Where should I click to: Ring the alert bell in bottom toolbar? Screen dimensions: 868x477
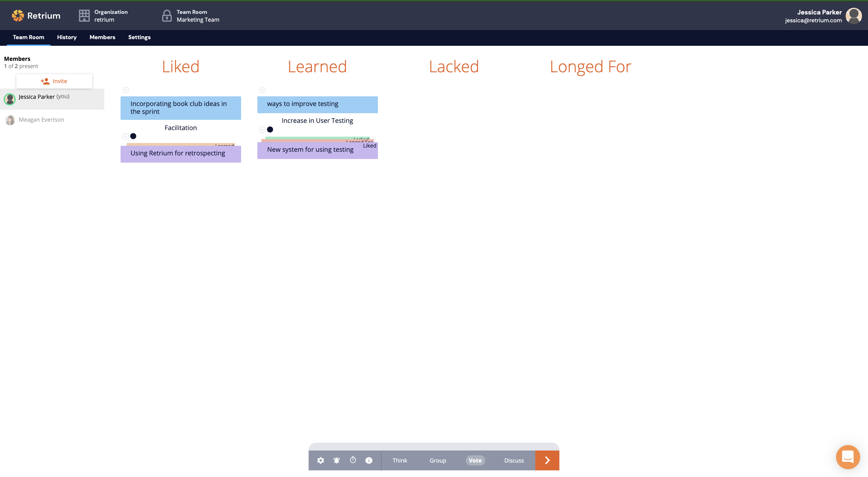pyautogui.click(x=336, y=460)
